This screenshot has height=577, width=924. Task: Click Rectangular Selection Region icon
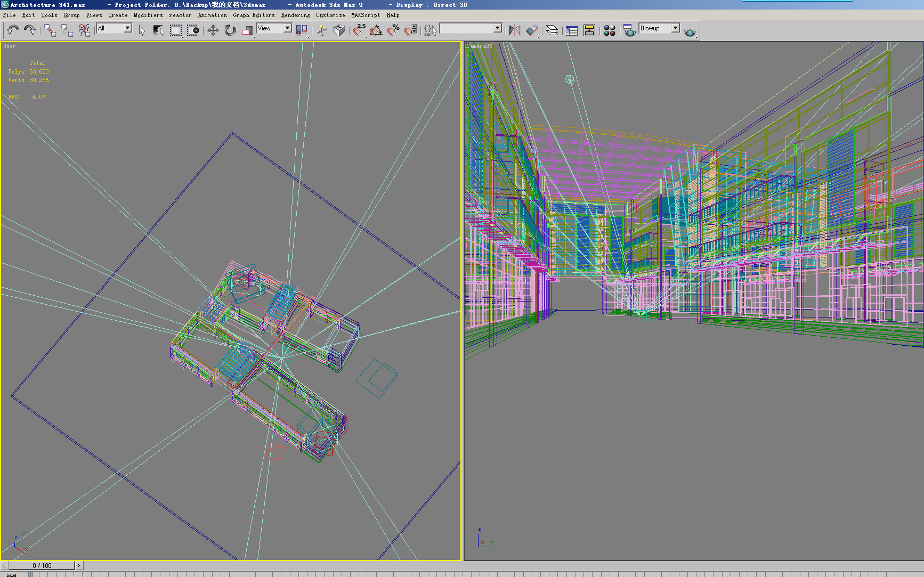175,30
